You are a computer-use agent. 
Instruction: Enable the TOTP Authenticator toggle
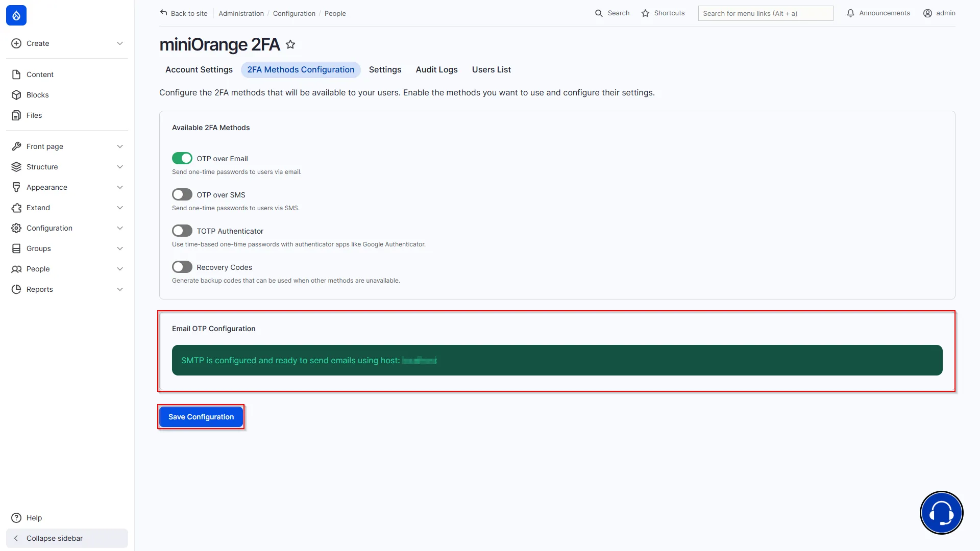pos(182,231)
